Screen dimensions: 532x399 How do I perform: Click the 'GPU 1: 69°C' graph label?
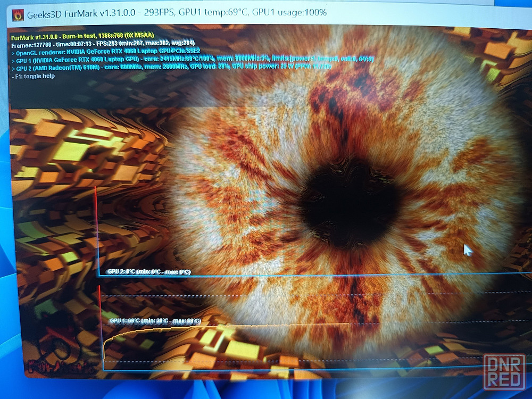155,321
